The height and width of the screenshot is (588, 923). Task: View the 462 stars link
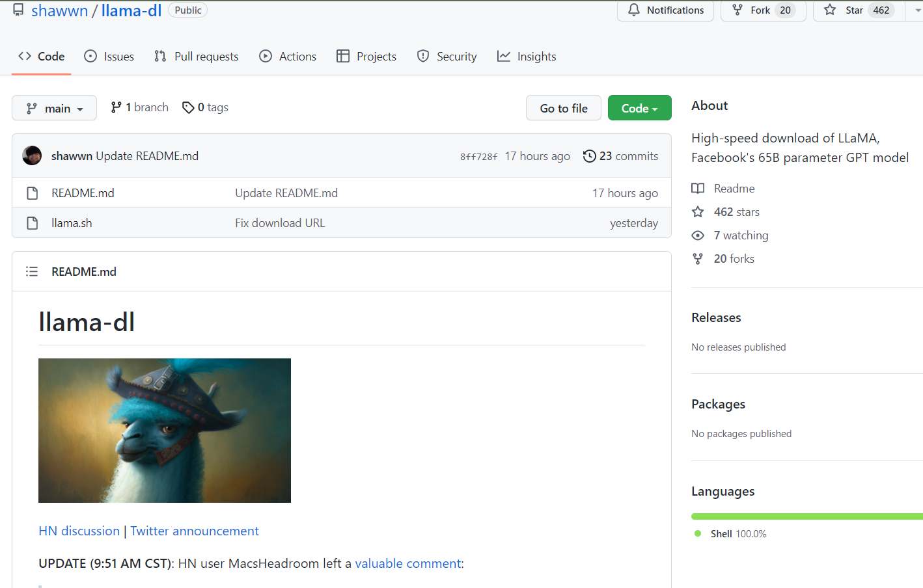(x=737, y=212)
